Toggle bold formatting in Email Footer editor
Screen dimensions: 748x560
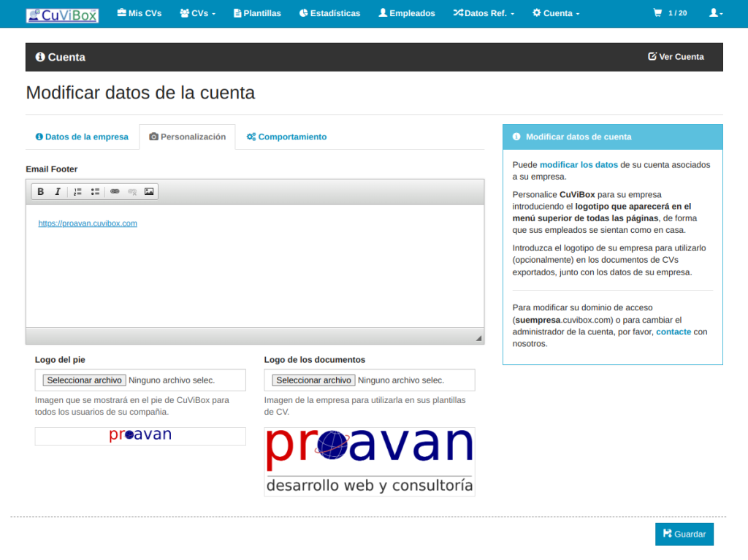[x=41, y=192]
